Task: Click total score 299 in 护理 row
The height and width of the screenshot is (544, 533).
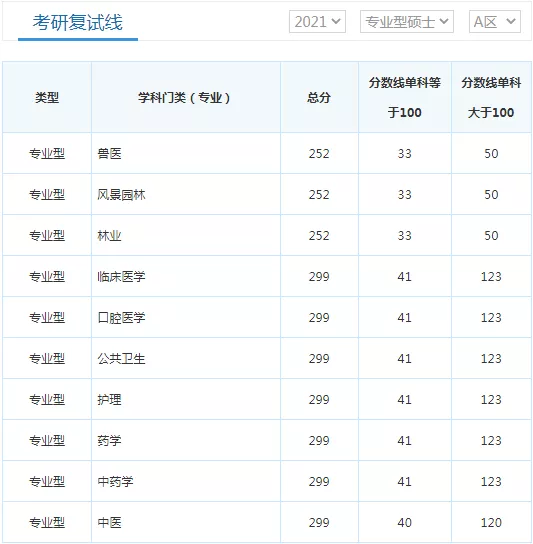Action: (319, 399)
